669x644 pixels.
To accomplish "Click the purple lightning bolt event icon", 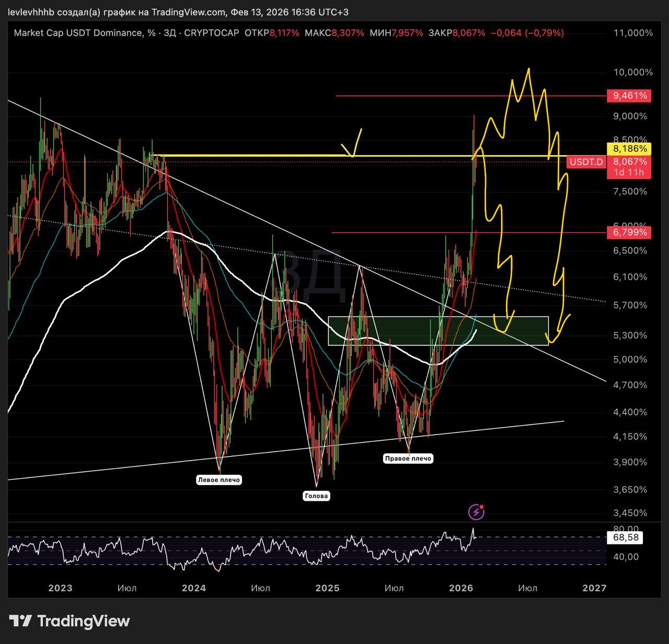I will (476, 512).
